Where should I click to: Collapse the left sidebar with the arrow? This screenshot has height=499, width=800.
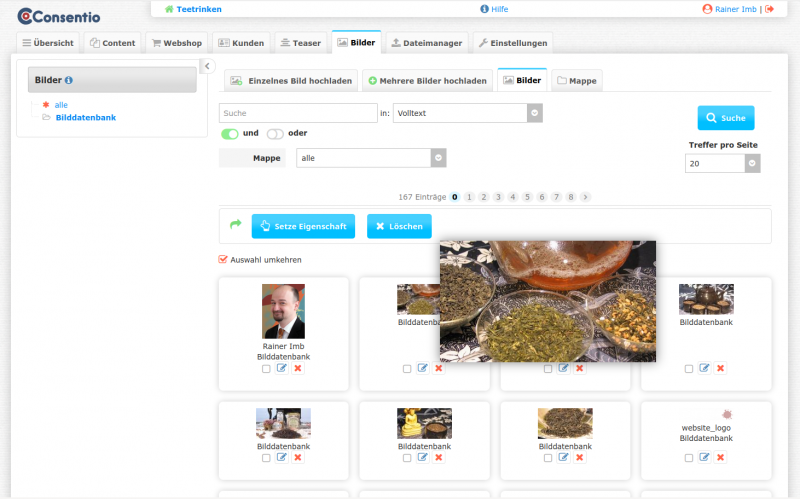click(x=208, y=66)
